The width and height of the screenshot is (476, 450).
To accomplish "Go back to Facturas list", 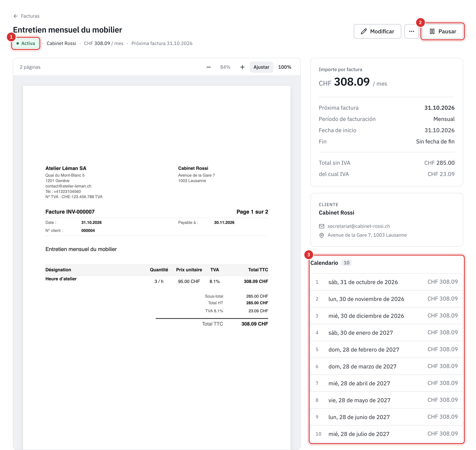I will pos(26,16).
